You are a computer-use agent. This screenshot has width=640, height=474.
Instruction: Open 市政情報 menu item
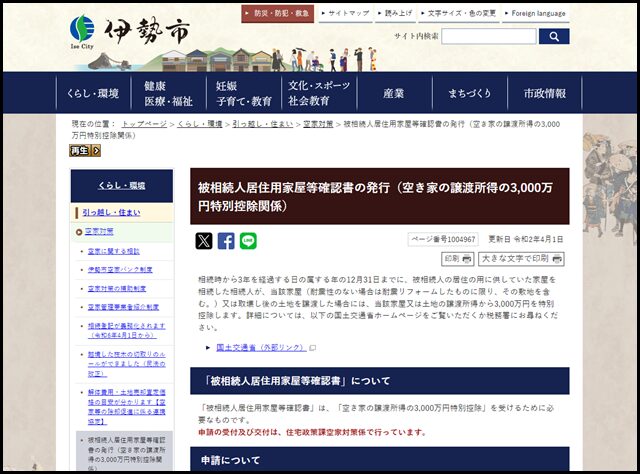click(x=545, y=93)
